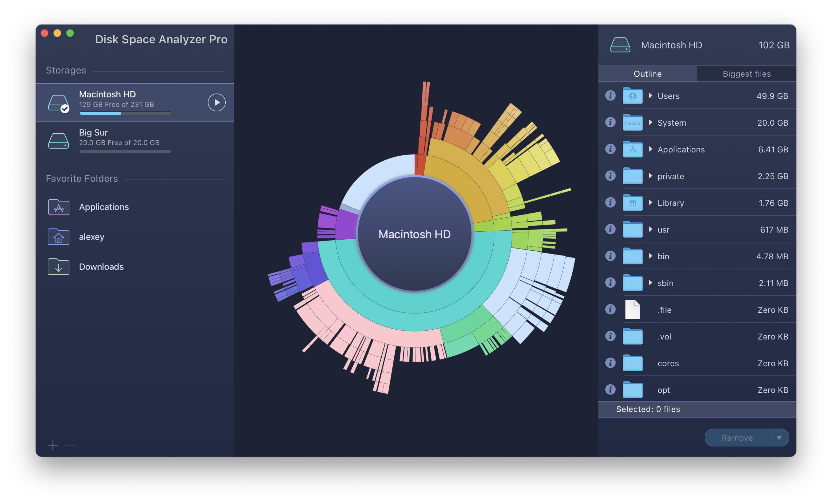Click the info button for the sbin folder

point(610,283)
